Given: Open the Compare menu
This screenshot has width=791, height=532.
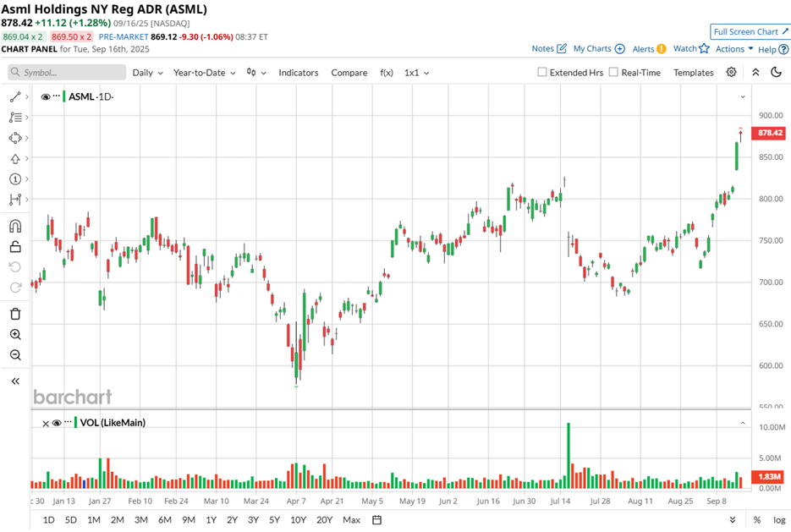Looking at the screenshot, I should tap(349, 73).
